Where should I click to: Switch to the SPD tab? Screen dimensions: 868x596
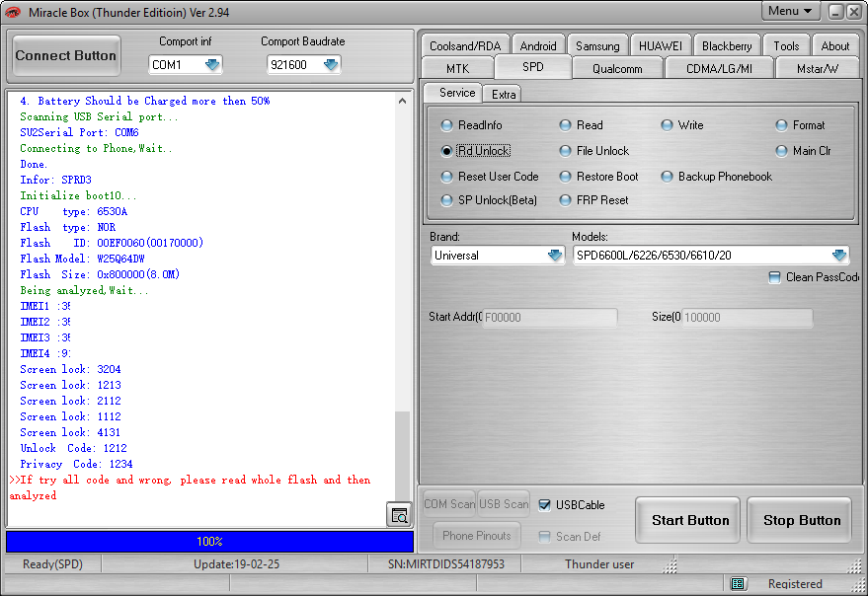[533, 67]
